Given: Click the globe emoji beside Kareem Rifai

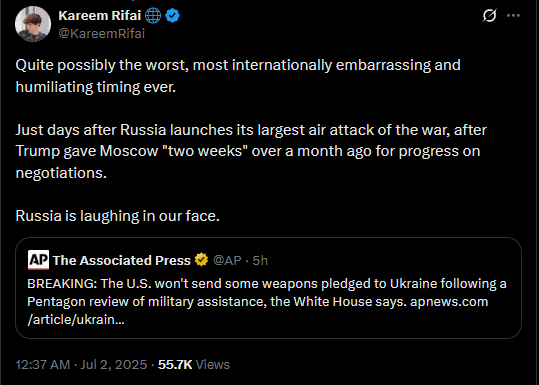Looking at the screenshot, I should pyautogui.click(x=153, y=16).
